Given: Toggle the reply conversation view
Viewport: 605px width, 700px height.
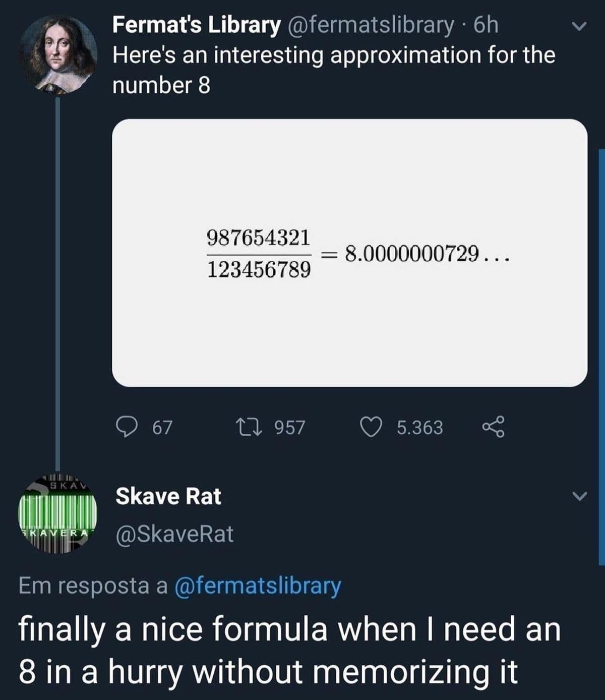Looking at the screenshot, I should [x=130, y=426].
